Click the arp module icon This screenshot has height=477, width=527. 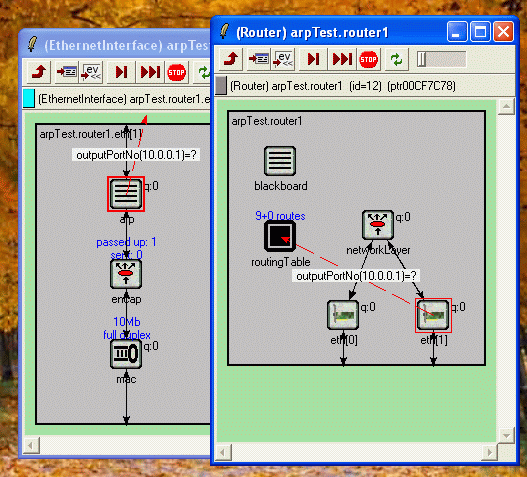pyautogui.click(x=126, y=194)
